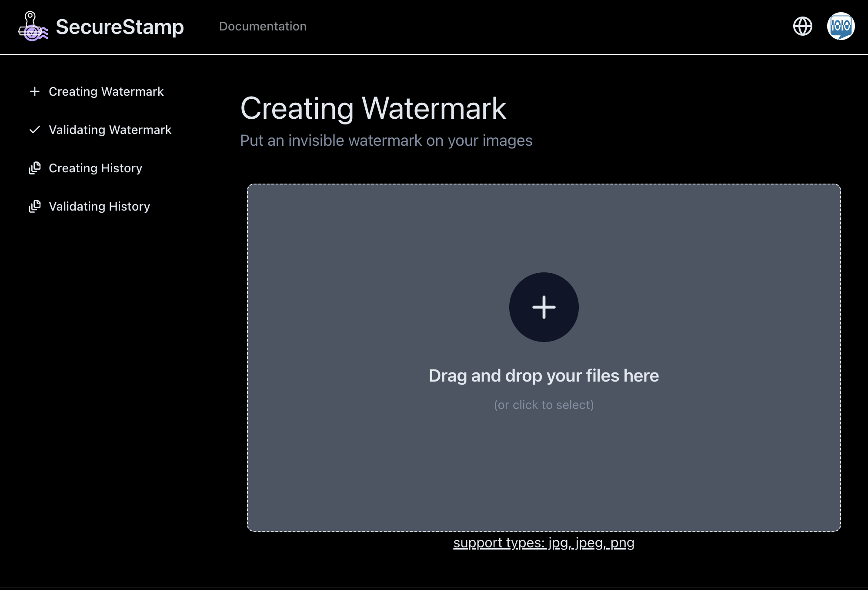Go to SecureStamp home via brand name
868x590 pixels.
pyautogui.click(x=120, y=27)
